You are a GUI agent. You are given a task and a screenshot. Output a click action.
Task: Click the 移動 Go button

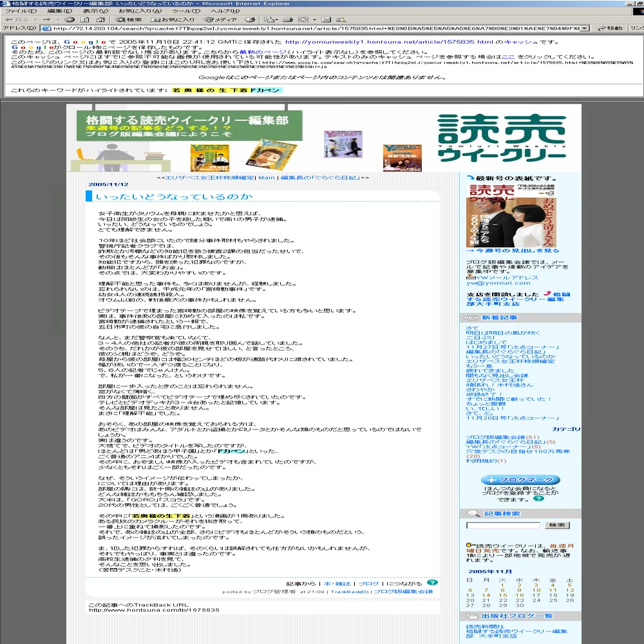pos(610,28)
